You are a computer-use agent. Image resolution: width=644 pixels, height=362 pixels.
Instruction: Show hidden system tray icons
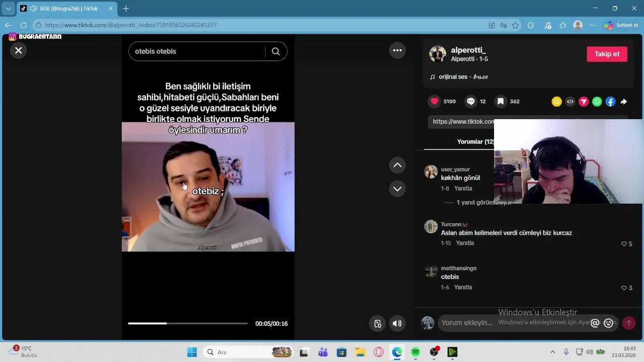point(552,352)
